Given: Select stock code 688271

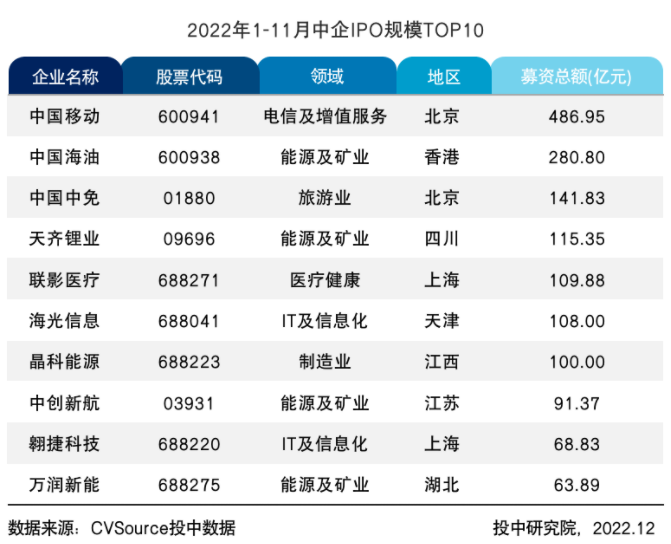Looking at the screenshot, I should point(189,280).
